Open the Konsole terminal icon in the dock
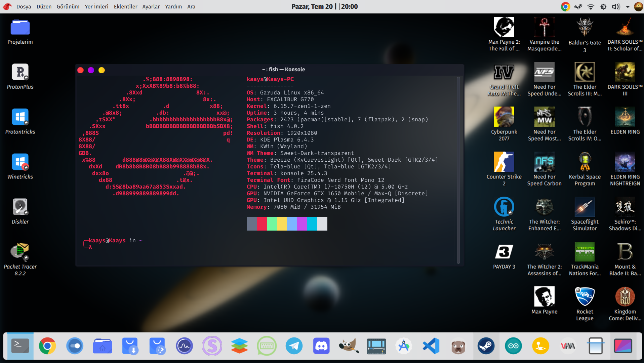The image size is (644, 363). (20, 346)
